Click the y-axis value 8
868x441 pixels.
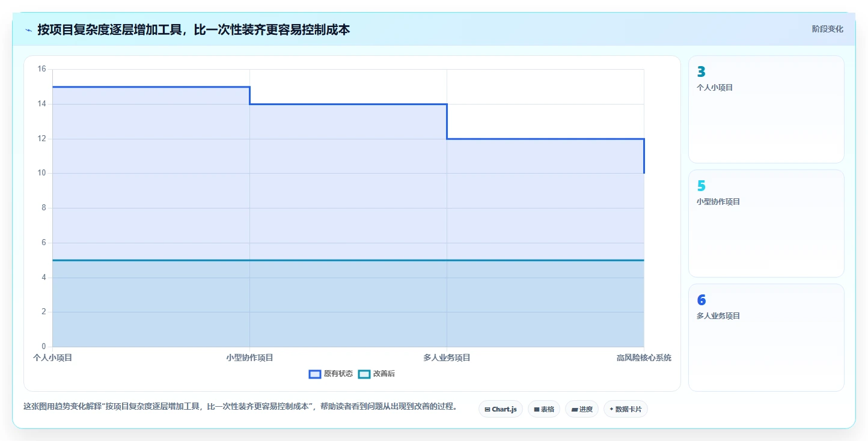click(x=43, y=208)
